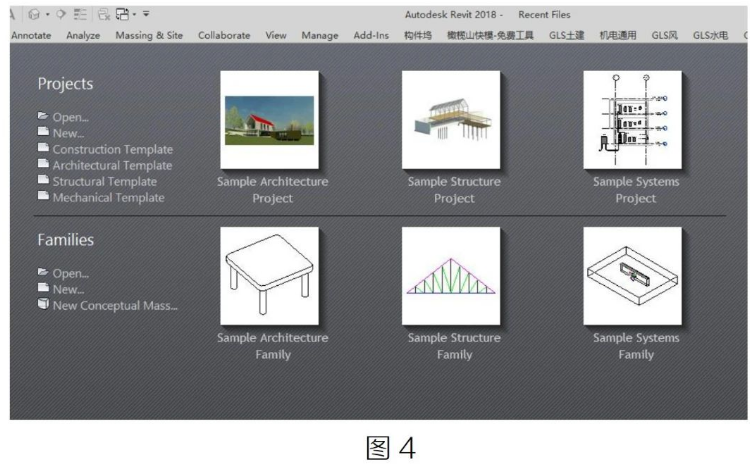Open the 构件坞 ribbon tab
Image resolution: width=750 pixels, height=473 pixels.
418,35
